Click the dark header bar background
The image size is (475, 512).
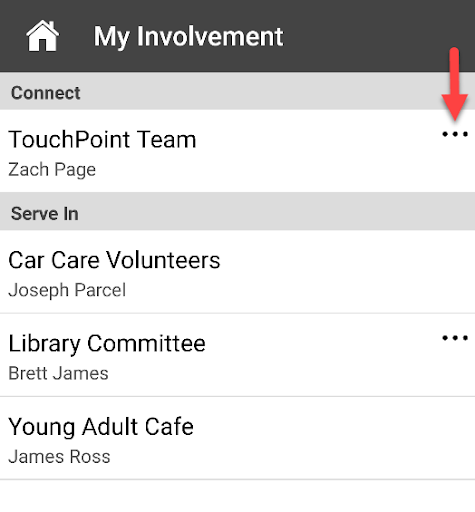(367, 36)
